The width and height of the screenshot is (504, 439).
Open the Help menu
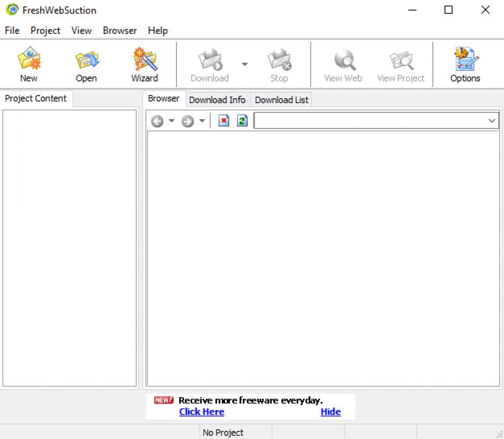[x=158, y=31]
